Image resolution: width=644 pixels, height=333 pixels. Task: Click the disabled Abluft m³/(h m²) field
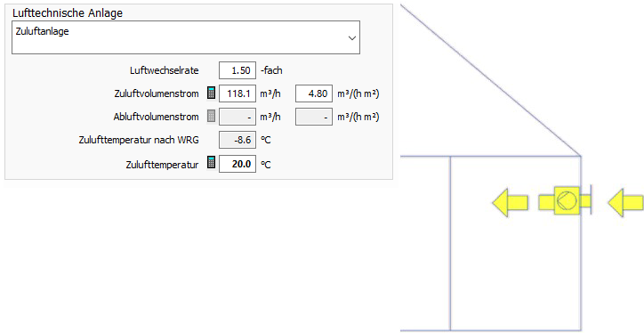click(314, 117)
